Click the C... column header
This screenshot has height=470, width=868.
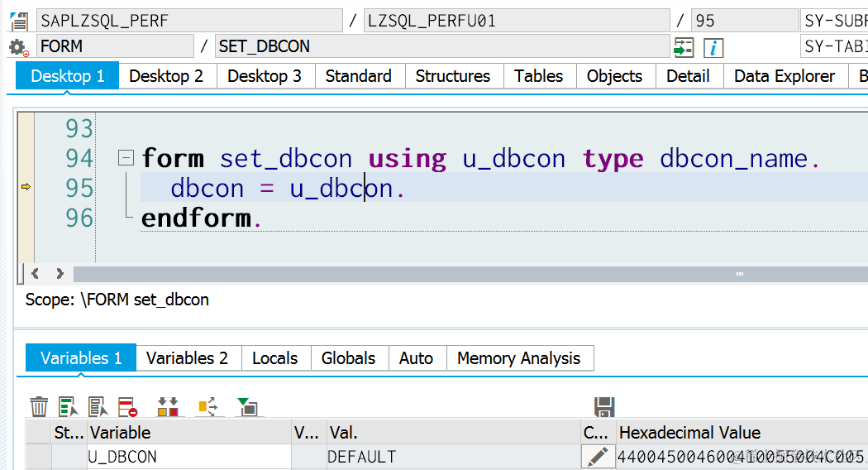(x=598, y=432)
